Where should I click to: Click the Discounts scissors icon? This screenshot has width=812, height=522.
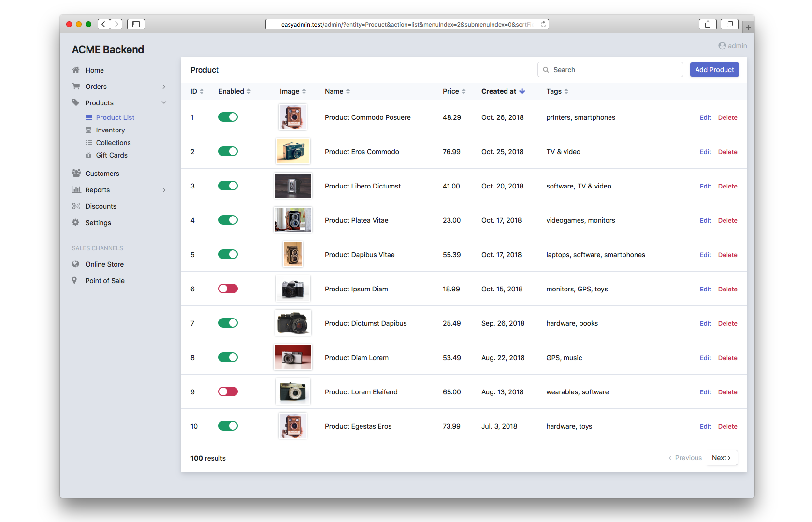pyautogui.click(x=76, y=206)
